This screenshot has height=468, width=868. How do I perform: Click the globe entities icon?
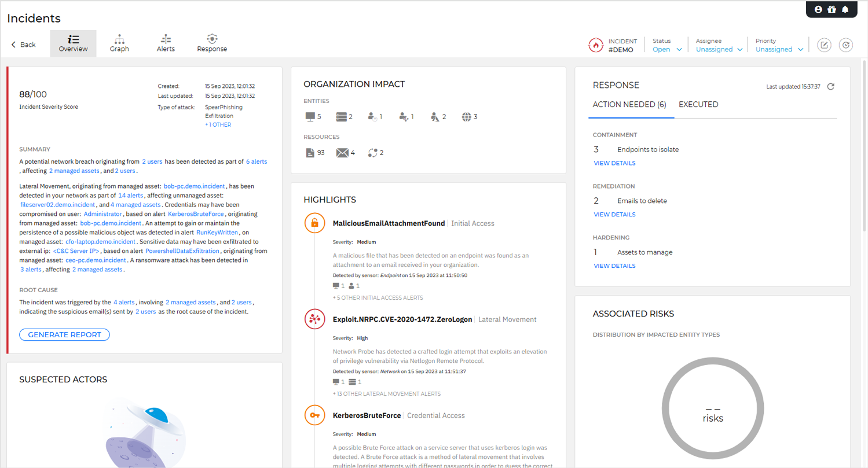[x=467, y=117]
